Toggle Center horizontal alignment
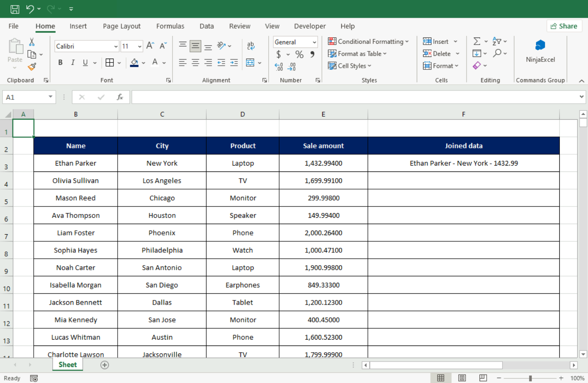The width and height of the screenshot is (588, 383). [195, 63]
